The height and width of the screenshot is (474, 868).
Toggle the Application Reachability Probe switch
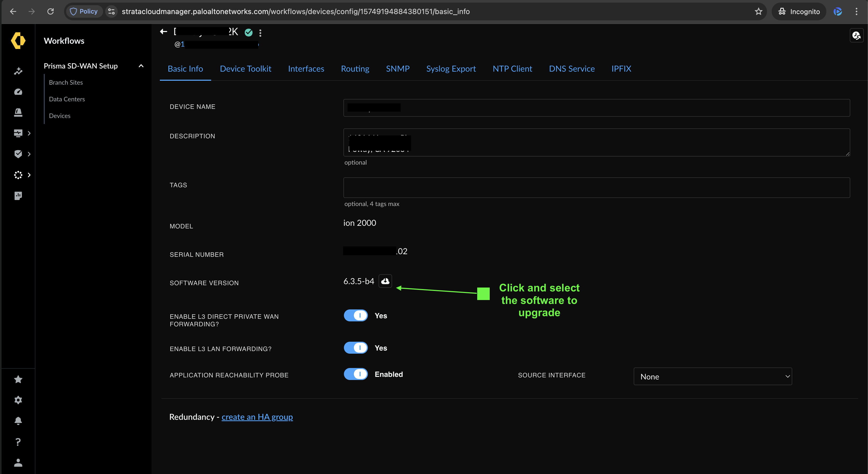pos(355,374)
